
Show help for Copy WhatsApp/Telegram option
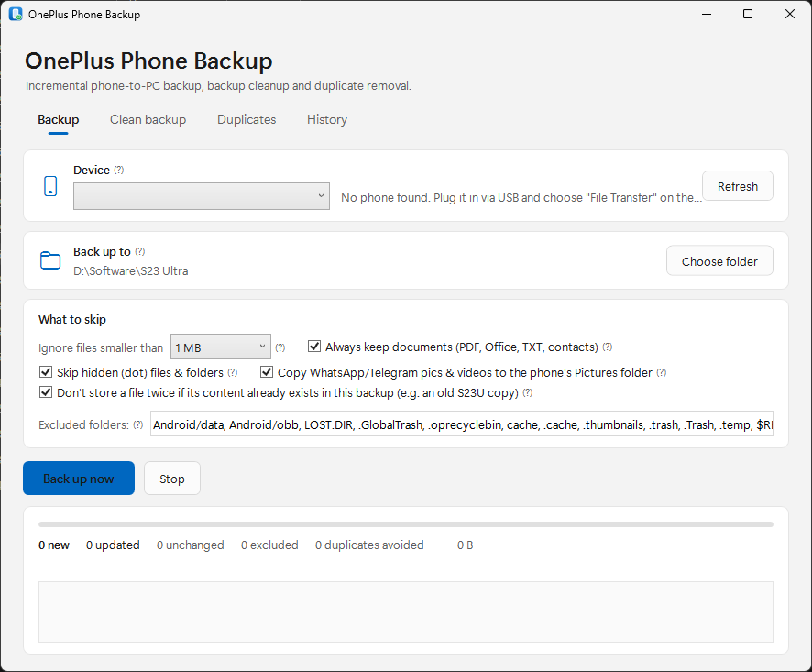(662, 372)
